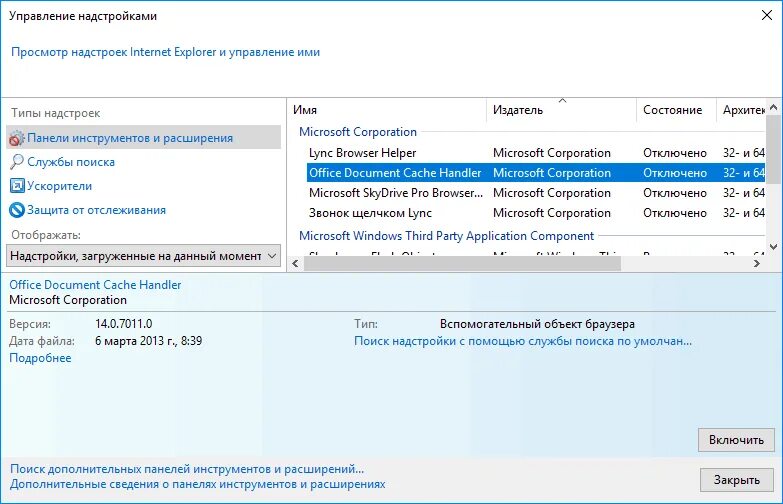
Task: Collapse the Microsoft Corporation group header
Action: click(x=358, y=132)
